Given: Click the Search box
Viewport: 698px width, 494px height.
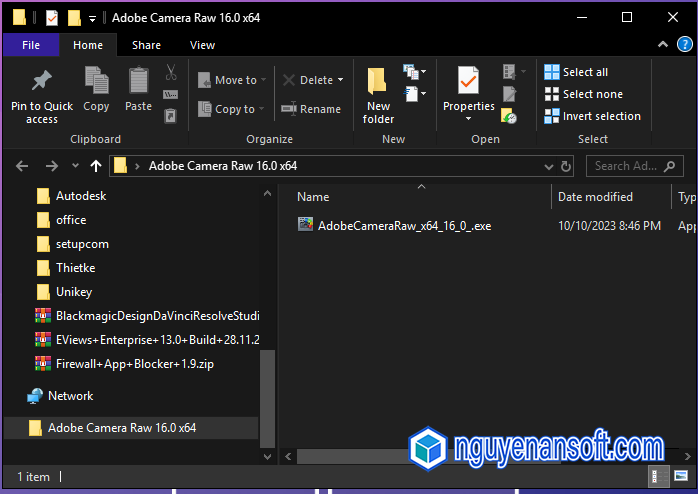Looking at the screenshot, I should click(x=634, y=166).
